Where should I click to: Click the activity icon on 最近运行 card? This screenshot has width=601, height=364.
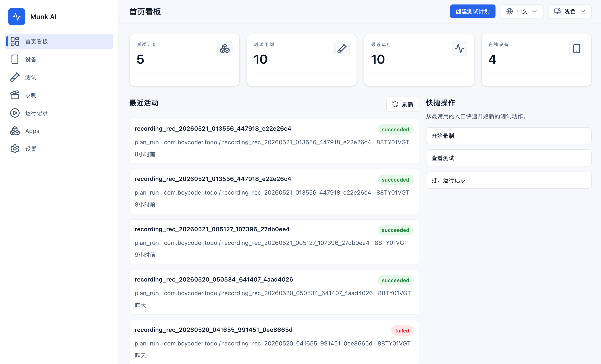point(459,49)
